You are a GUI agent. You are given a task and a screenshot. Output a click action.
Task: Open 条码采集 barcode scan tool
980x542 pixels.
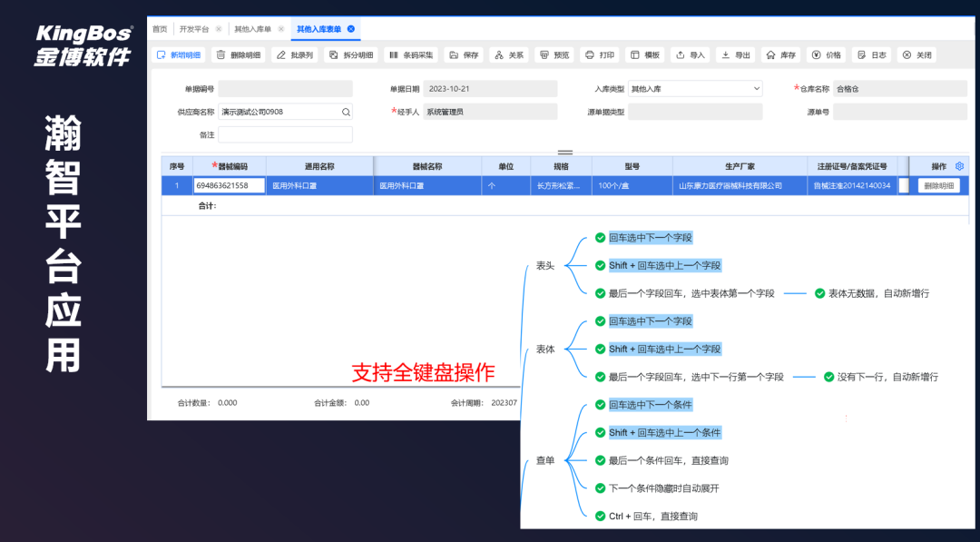(393, 55)
